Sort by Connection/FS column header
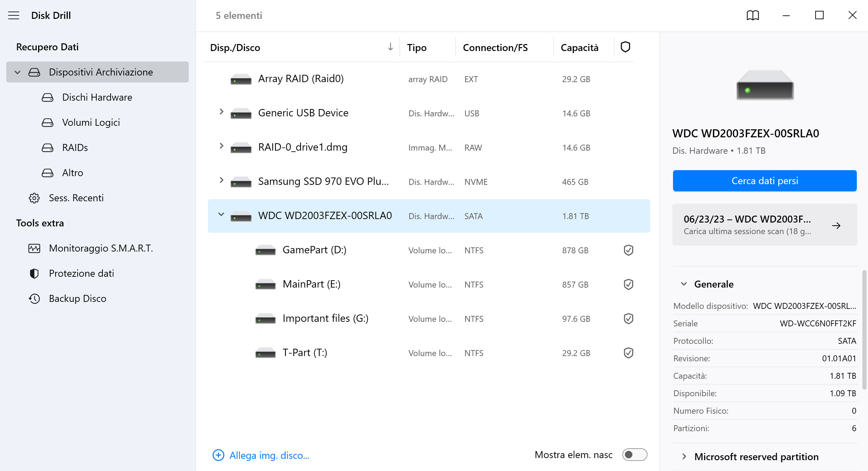This screenshot has height=471, width=868. tap(495, 48)
